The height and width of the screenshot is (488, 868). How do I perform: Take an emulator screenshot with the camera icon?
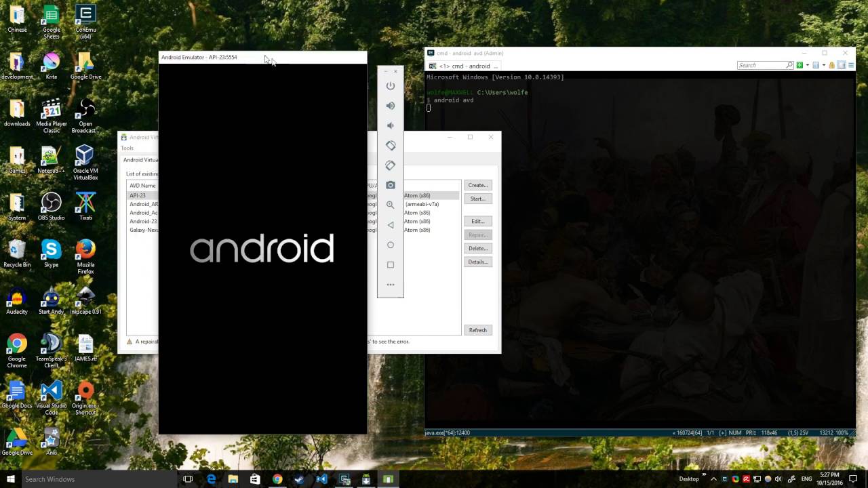[x=390, y=185]
